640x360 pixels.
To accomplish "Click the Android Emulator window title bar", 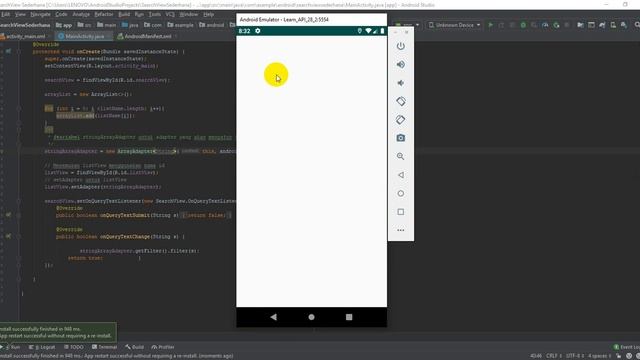I will click(x=311, y=20).
